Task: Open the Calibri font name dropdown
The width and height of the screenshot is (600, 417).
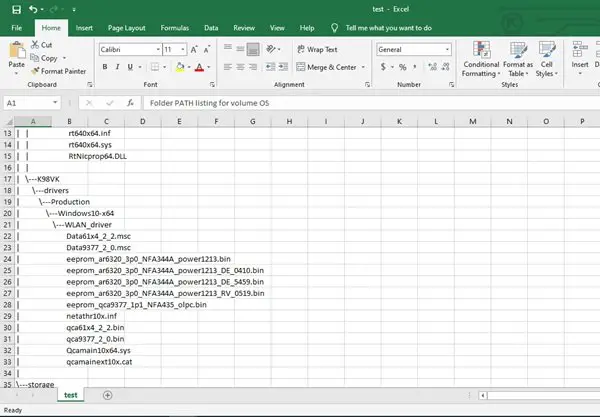Action: click(158, 49)
